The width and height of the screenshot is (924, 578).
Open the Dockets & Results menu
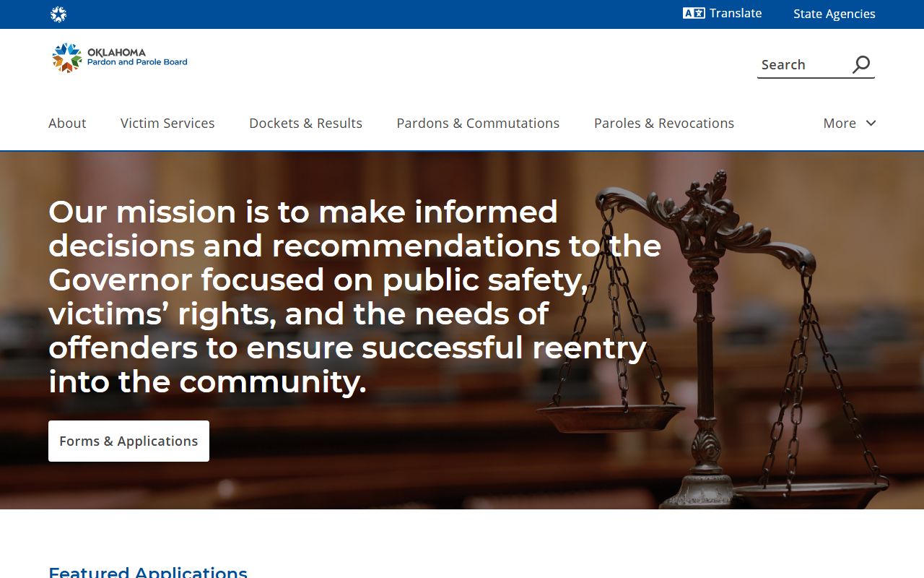point(305,123)
